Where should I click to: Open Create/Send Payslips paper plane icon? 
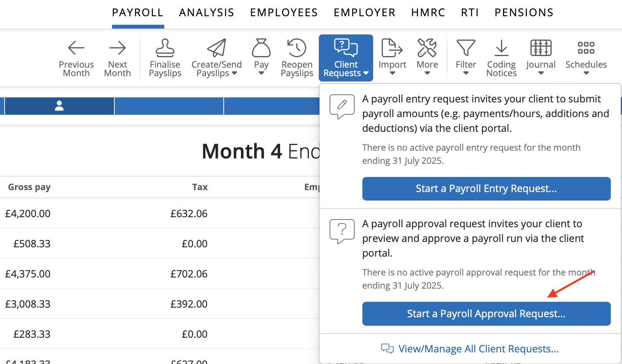(216, 48)
